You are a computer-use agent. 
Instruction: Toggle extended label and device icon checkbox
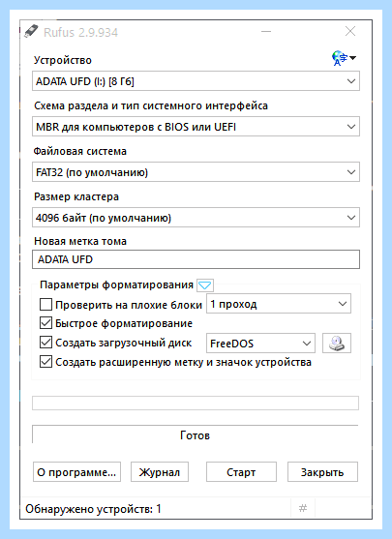pyautogui.click(x=45, y=362)
